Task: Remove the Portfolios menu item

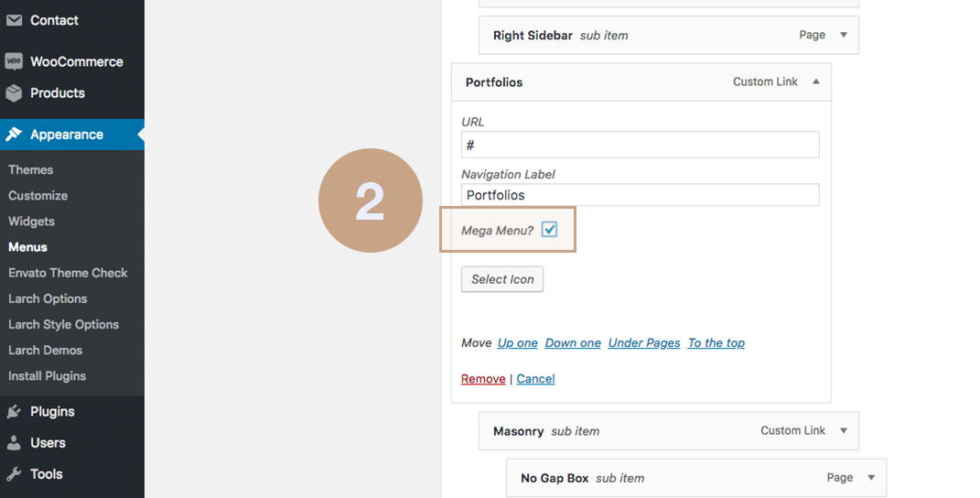Action: point(483,378)
